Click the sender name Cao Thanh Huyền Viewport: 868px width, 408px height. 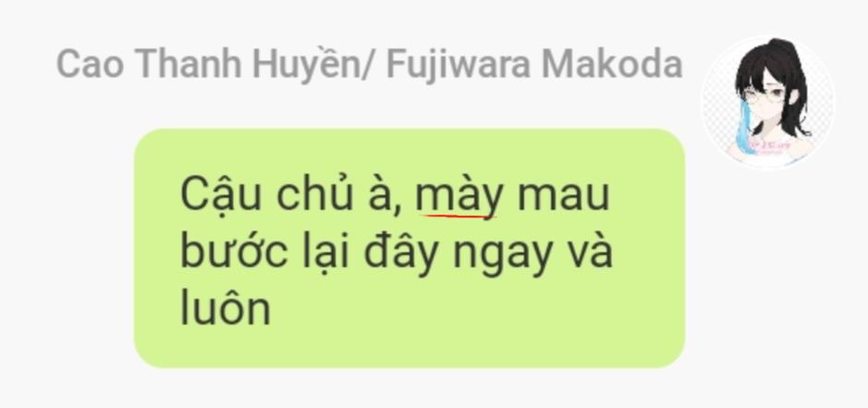pos(208,65)
